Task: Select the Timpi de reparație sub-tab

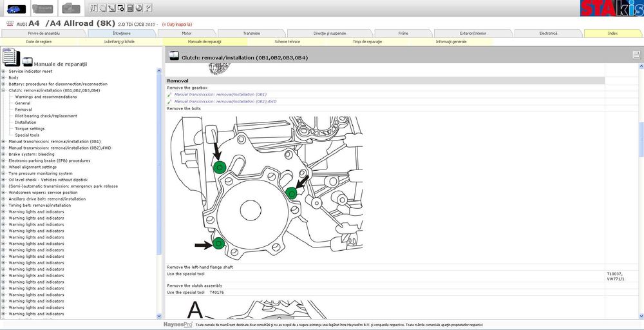Action: (x=367, y=41)
